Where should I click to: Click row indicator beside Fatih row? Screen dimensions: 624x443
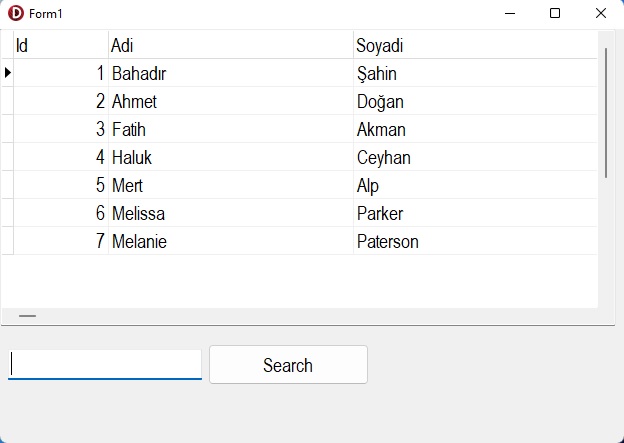coord(7,129)
